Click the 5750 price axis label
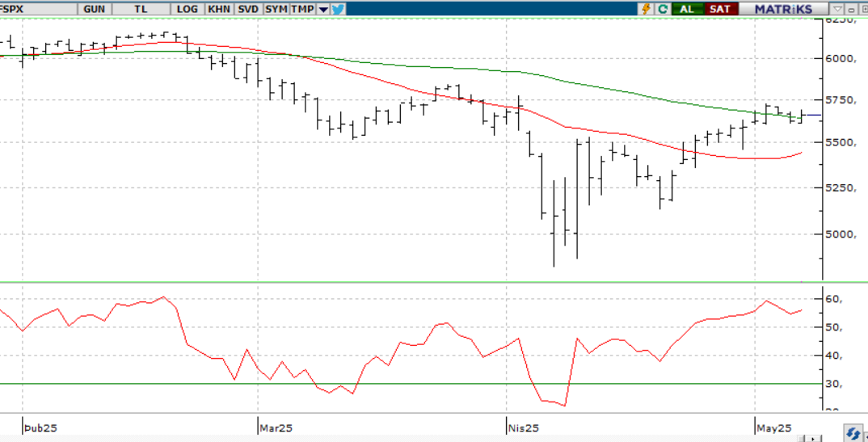868x442 pixels. 841,100
